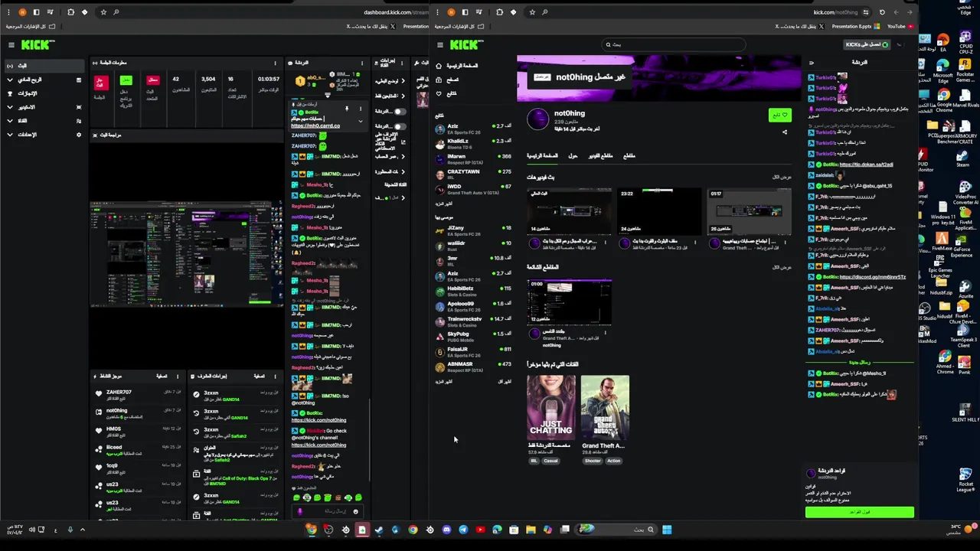980x551 pixels.
Task: Toggle upper chat switch in channel actions panel
Action: pos(399,112)
